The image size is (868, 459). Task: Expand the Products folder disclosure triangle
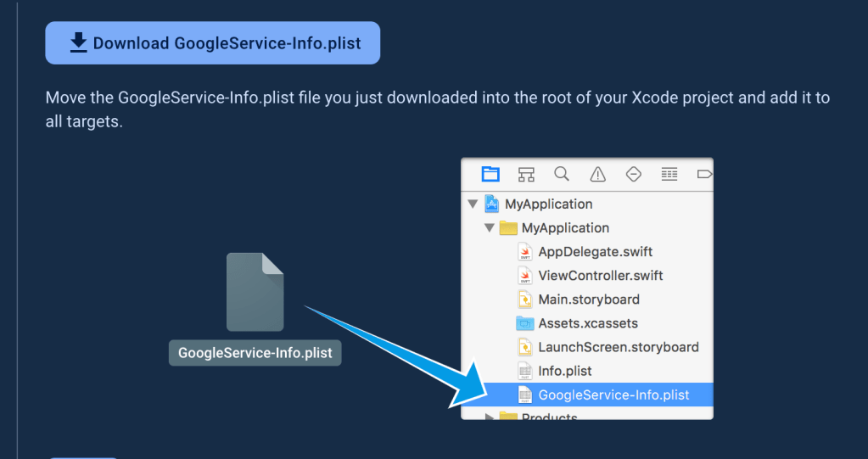(x=490, y=416)
